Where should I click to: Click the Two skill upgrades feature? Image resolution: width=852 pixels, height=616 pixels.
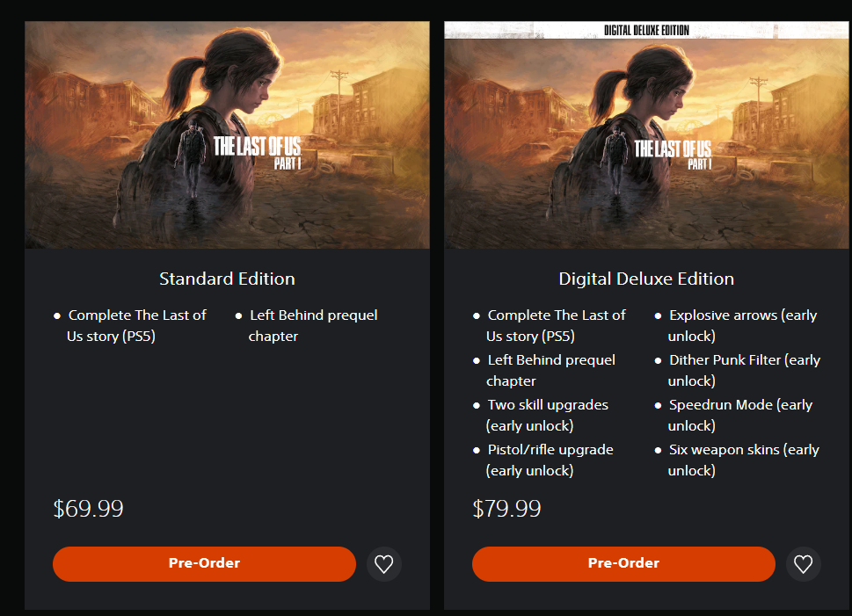pyautogui.click(x=542, y=415)
